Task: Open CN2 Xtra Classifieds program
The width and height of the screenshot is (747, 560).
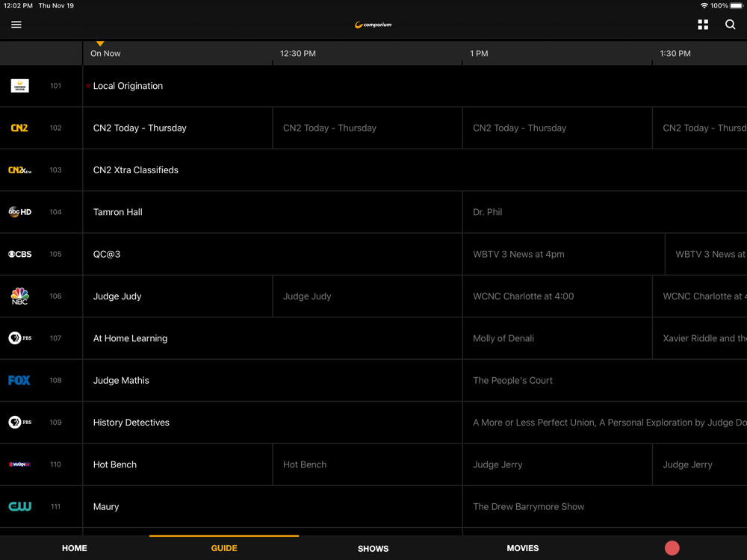Action: tap(415, 170)
